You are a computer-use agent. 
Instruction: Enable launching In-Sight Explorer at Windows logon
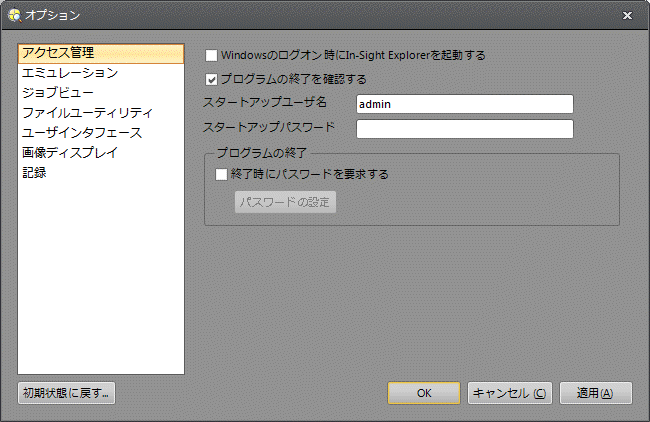(x=211, y=56)
